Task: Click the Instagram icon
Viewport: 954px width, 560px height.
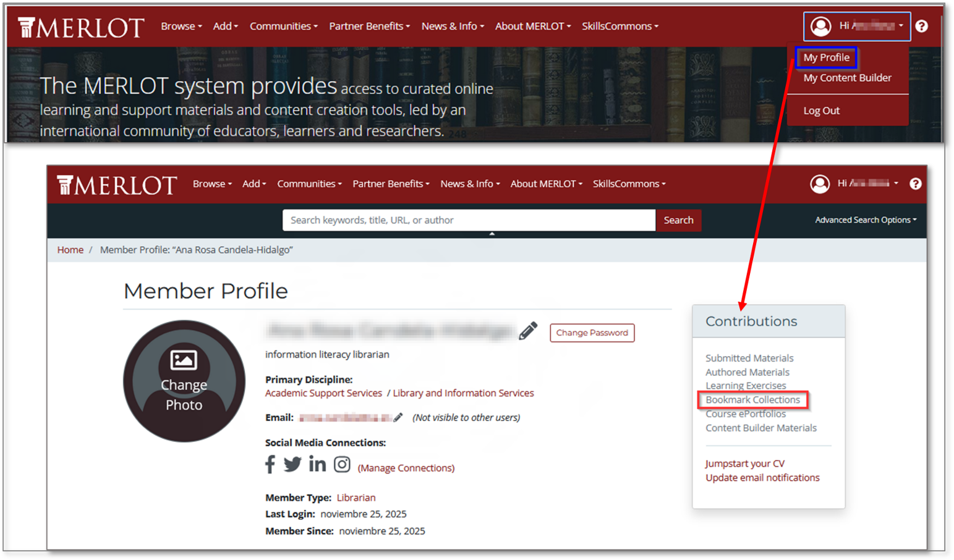Action: 342,464
